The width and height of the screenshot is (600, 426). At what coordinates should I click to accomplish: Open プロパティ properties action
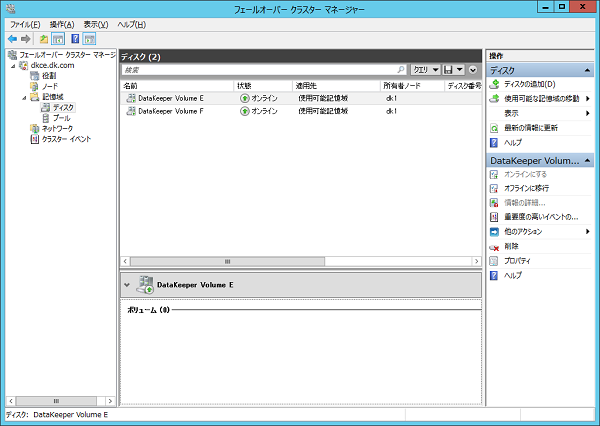click(517, 261)
